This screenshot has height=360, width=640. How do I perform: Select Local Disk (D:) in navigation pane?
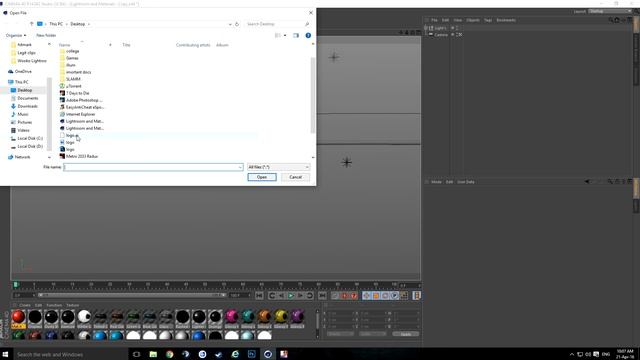(x=30, y=146)
